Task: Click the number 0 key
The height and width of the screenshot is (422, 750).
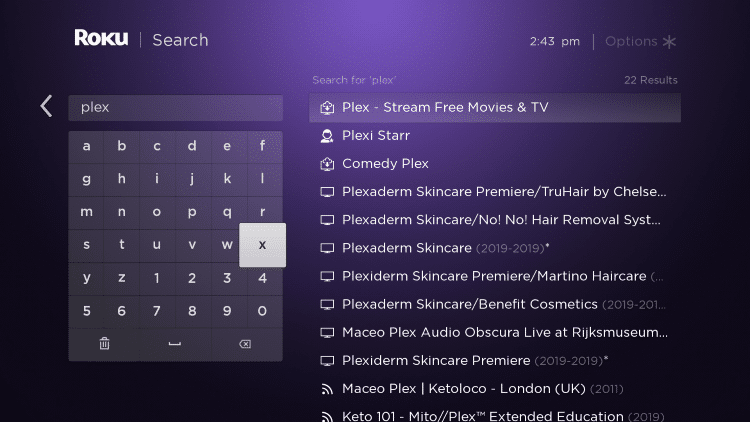Action: click(x=262, y=311)
